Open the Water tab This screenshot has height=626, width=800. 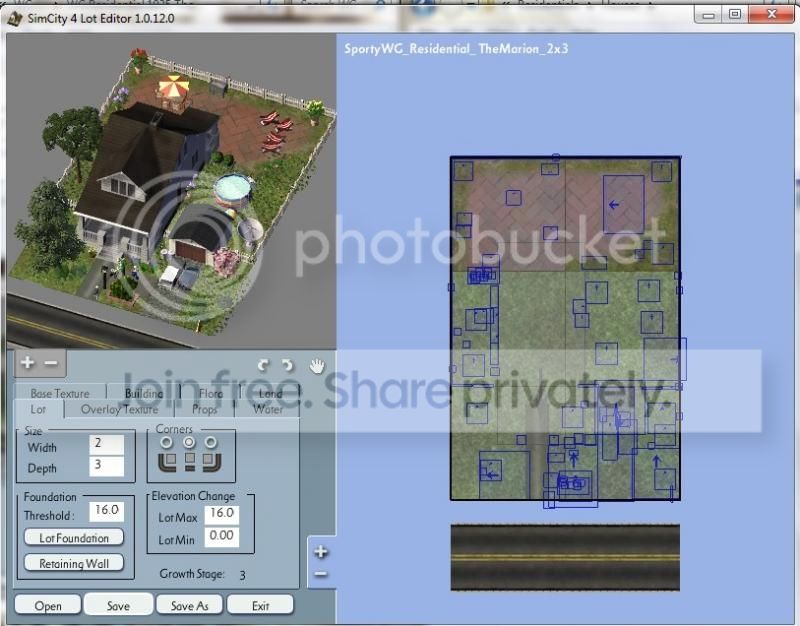[x=268, y=409]
